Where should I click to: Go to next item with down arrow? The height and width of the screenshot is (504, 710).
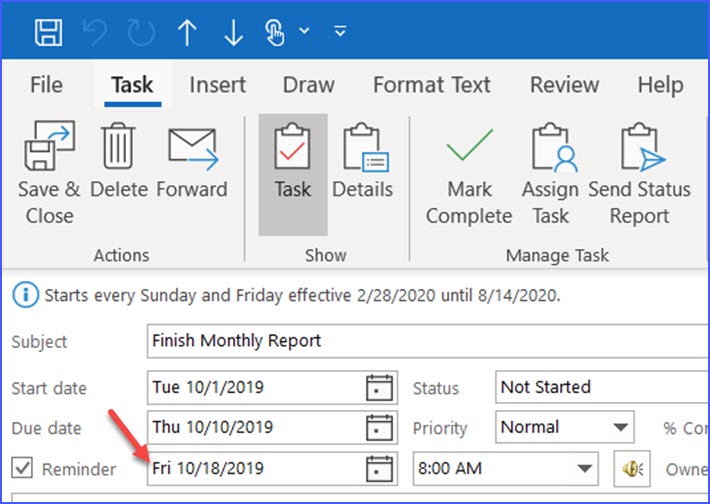pyautogui.click(x=234, y=33)
